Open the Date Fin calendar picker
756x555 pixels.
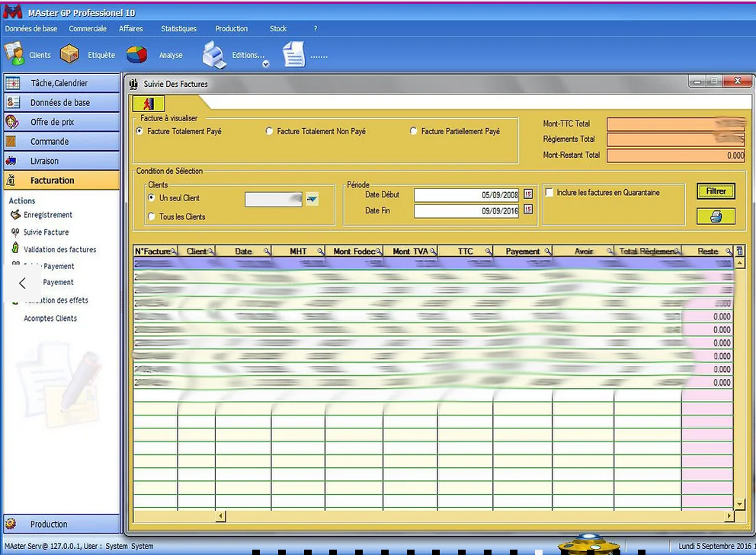(x=528, y=210)
